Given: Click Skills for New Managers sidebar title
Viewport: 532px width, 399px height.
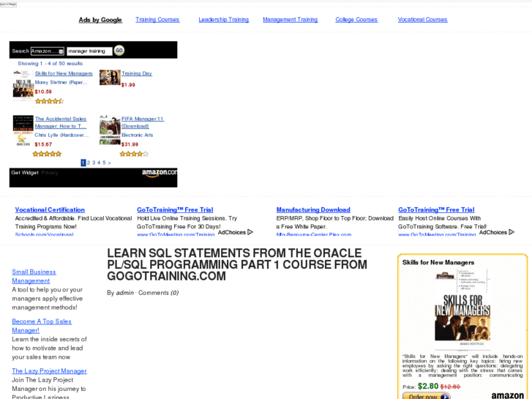Looking at the screenshot, I should pos(438,263).
